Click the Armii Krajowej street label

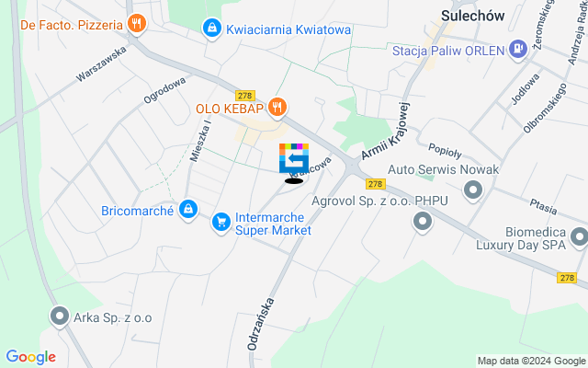[386, 131]
